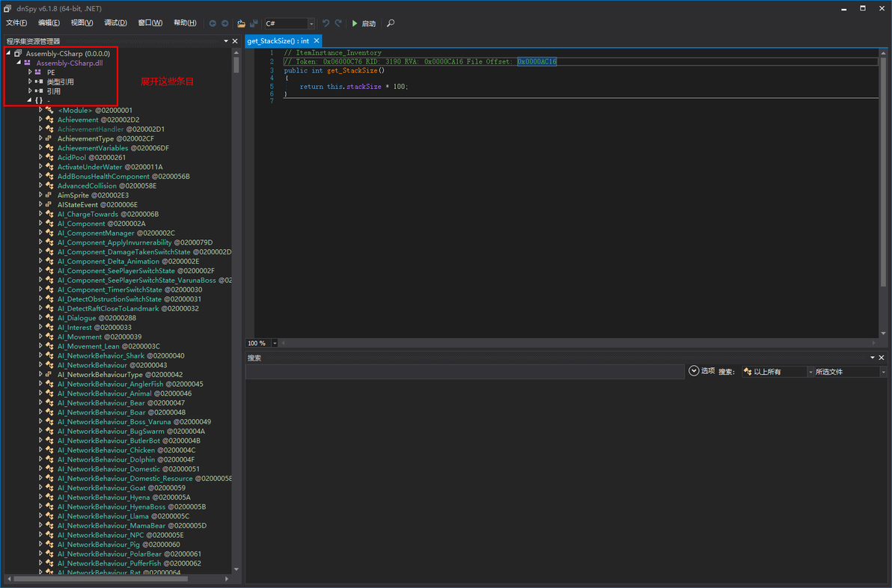The width and height of the screenshot is (892, 588).
Task: Select AI_NetworkBehaviour_Shark in the tree
Action: pos(100,356)
